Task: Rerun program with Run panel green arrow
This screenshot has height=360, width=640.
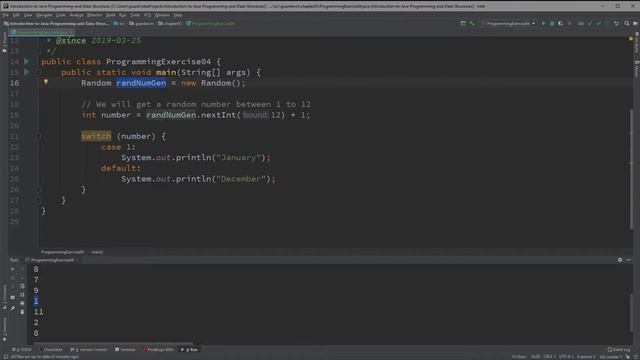Action: point(13,269)
